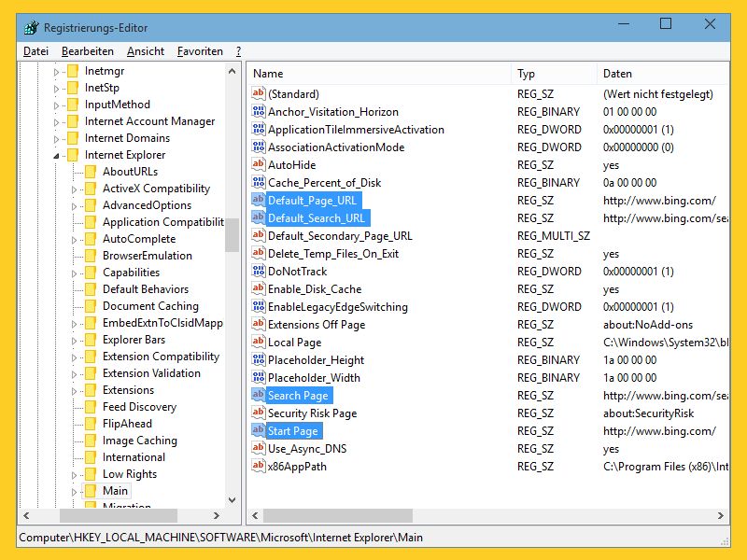
Task: Click the Search Page string icon
Action: tap(259, 395)
